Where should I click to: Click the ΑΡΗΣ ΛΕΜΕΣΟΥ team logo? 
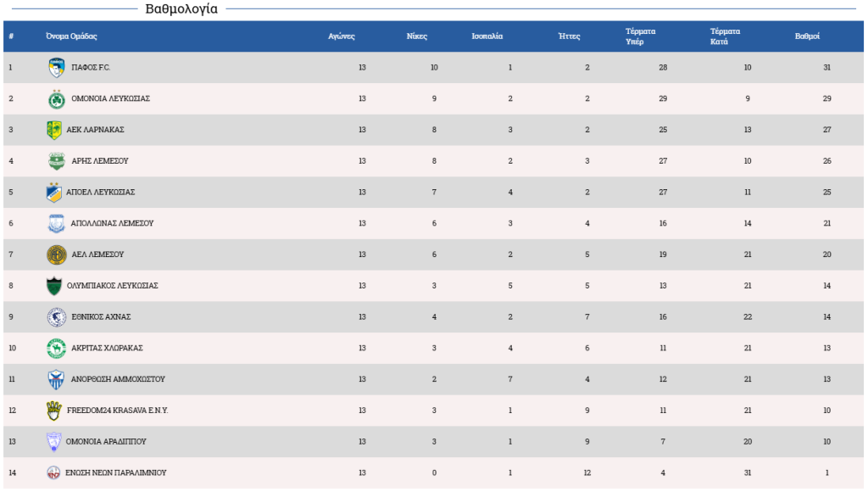click(57, 161)
